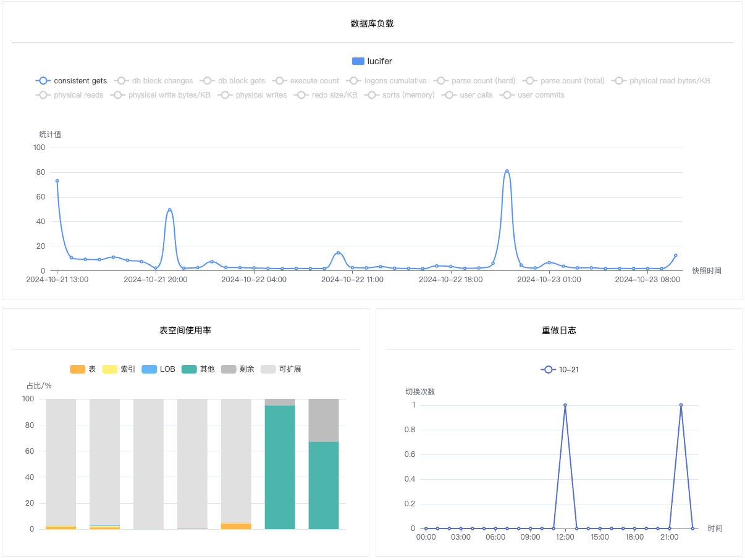Click the 12:00 redo log switch point
The image size is (745, 560).
coord(565,405)
